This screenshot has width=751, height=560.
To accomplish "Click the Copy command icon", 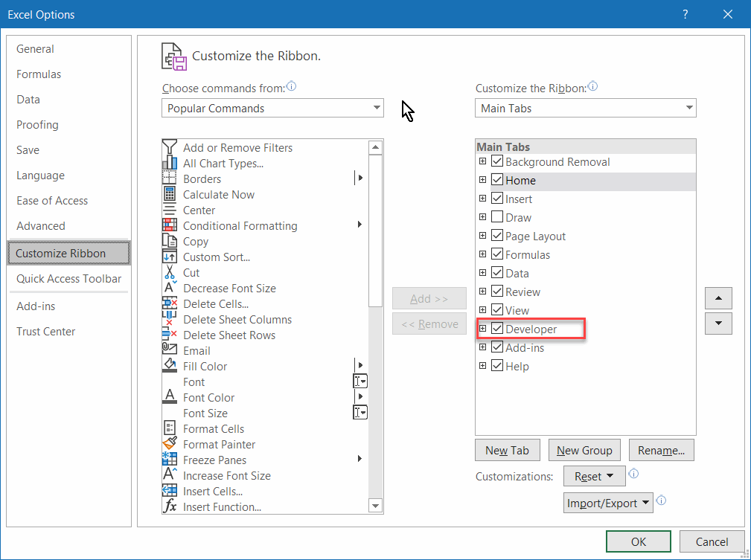I will point(170,241).
